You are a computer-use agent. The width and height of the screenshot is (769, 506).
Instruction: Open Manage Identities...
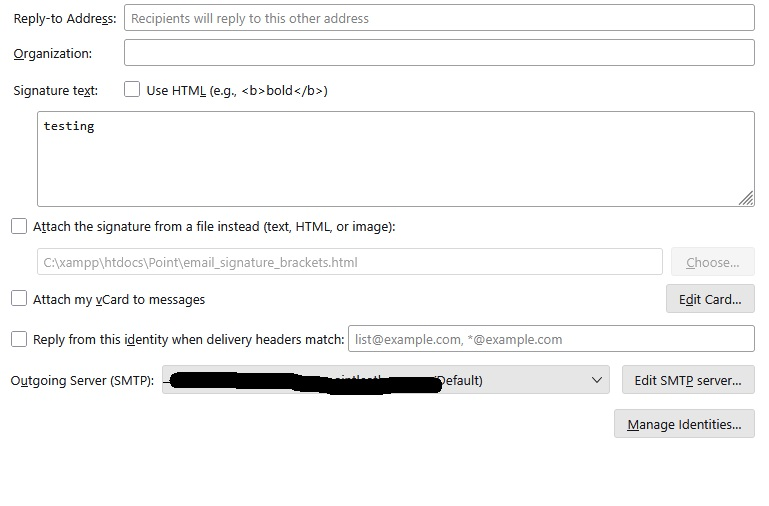tap(684, 425)
